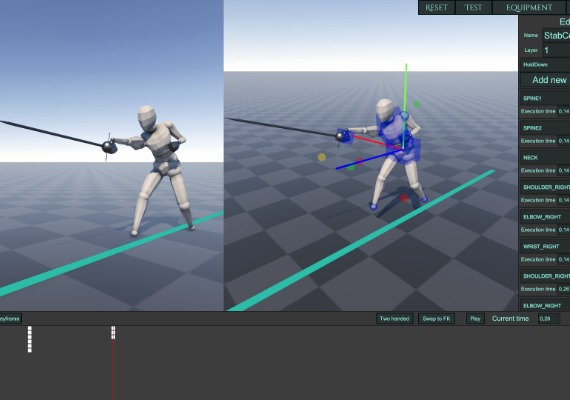This screenshot has width=570, height=400.
Task: Select the SPINE2 joint entry
Action: coord(545,128)
